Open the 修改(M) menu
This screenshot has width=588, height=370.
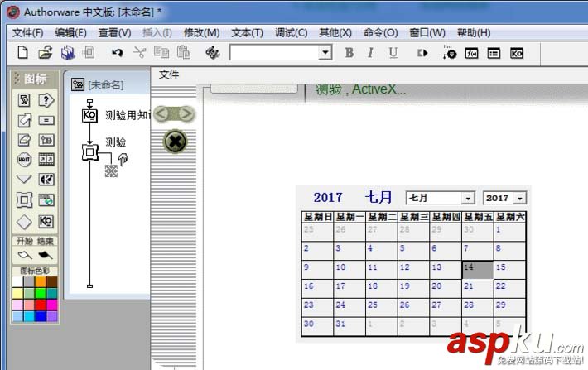[x=201, y=33]
